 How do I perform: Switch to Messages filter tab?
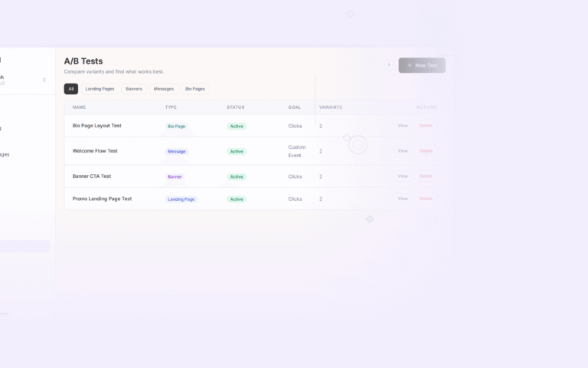pos(164,89)
